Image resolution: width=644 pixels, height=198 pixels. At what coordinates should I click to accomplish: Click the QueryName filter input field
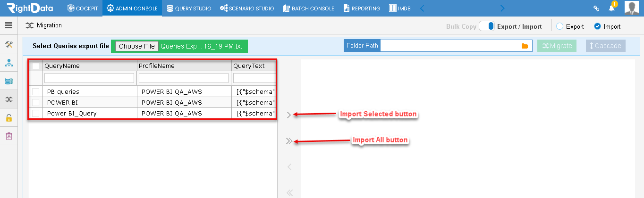coord(89,78)
